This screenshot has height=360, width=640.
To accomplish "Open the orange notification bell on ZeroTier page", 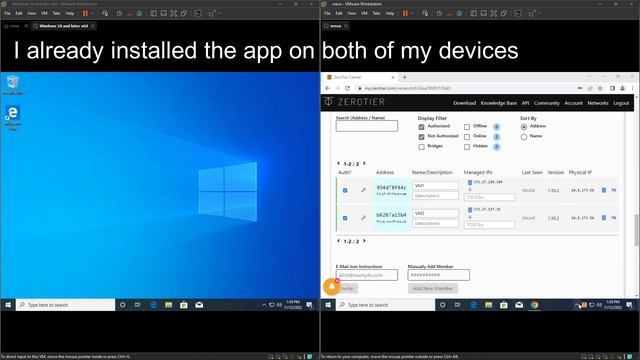I will (x=331, y=287).
